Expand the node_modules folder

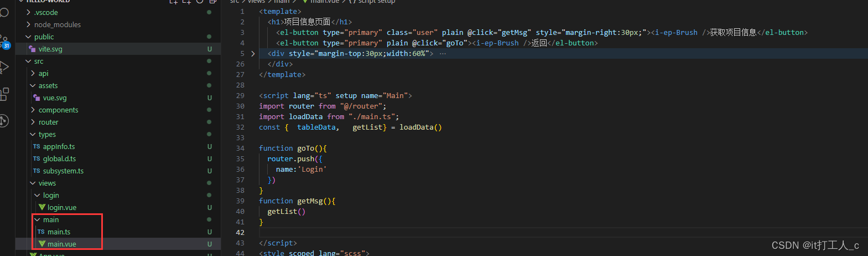coord(28,24)
